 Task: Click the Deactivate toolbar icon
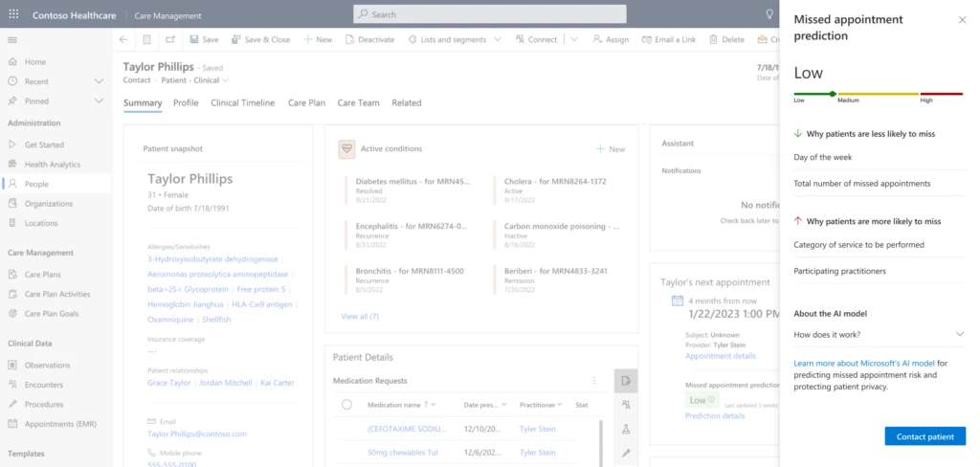click(x=369, y=39)
